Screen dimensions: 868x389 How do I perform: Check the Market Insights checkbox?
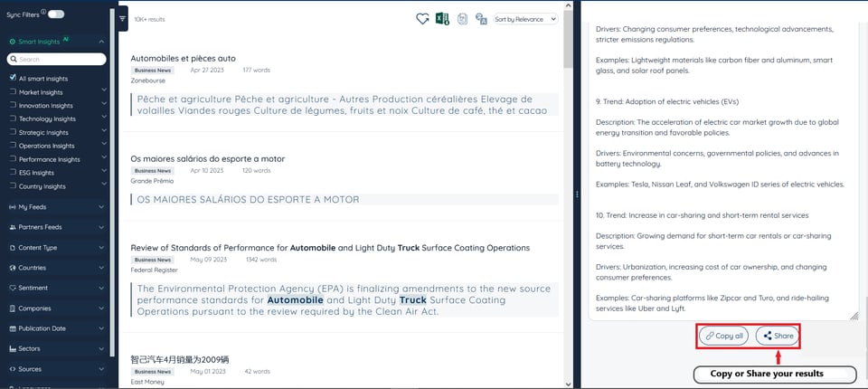(13, 92)
